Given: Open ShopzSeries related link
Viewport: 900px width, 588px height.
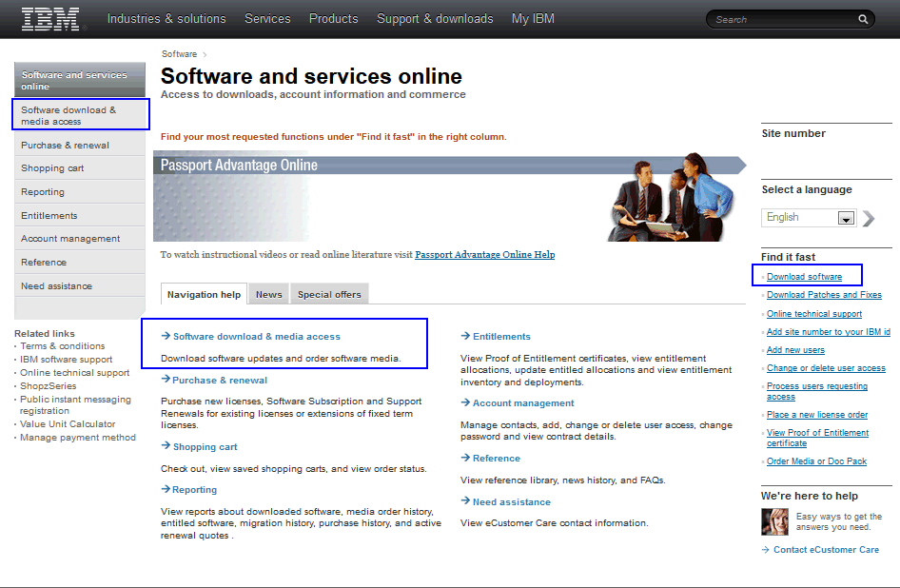Looking at the screenshot, I should 49,386.
